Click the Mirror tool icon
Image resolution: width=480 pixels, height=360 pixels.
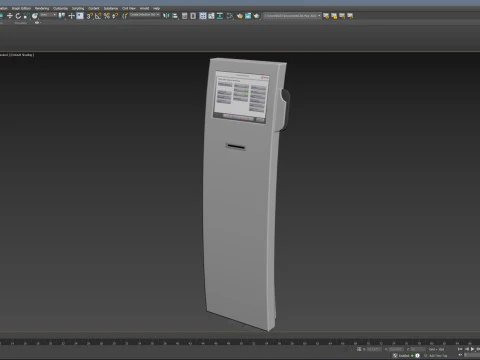click(x=166, y=16)
